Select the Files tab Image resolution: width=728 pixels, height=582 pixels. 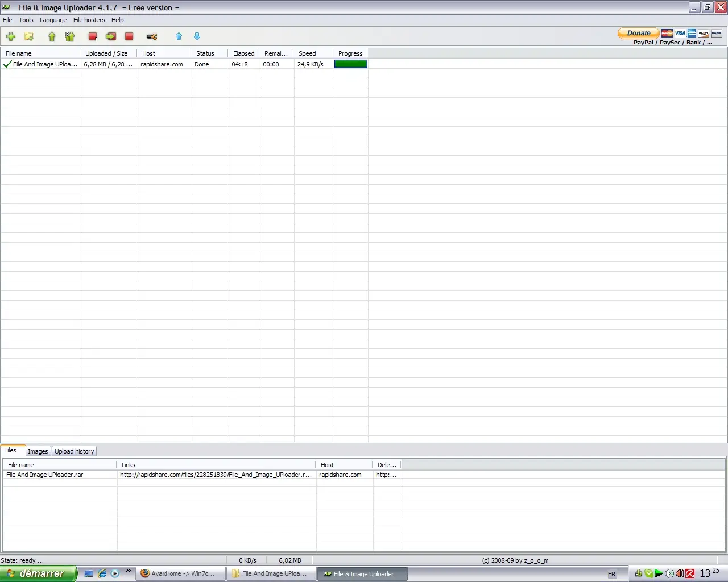[11, 450]
